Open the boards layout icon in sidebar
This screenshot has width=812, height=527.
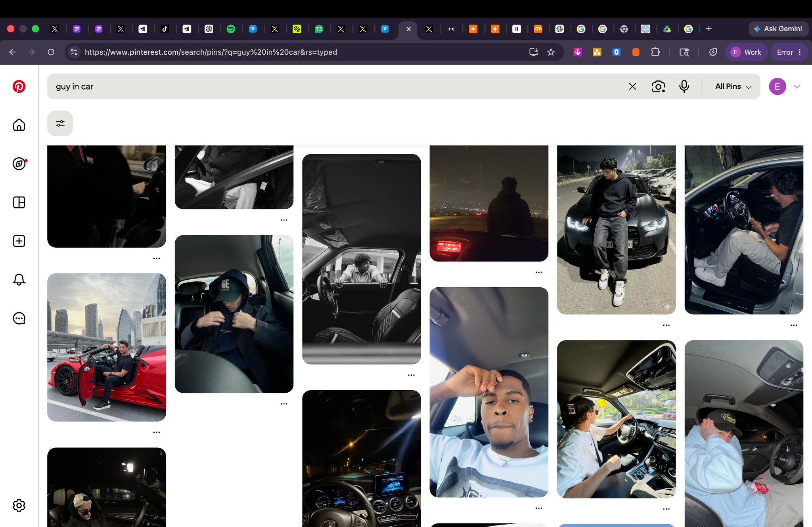[x=19, y=202]
